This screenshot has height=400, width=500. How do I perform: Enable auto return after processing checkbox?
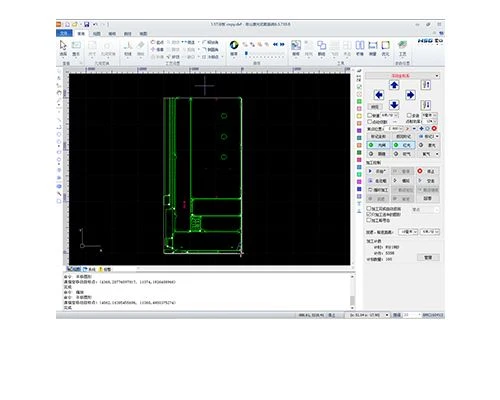pos(369,208)
